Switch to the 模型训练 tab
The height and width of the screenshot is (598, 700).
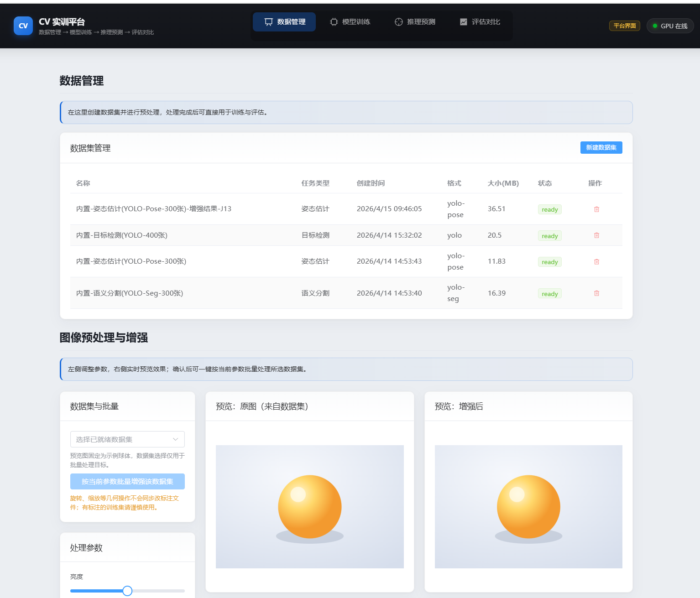[x=350, y=21]
